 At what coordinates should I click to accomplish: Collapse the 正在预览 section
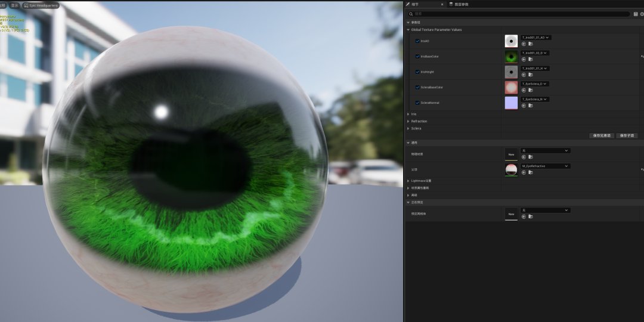coord(408,203)
